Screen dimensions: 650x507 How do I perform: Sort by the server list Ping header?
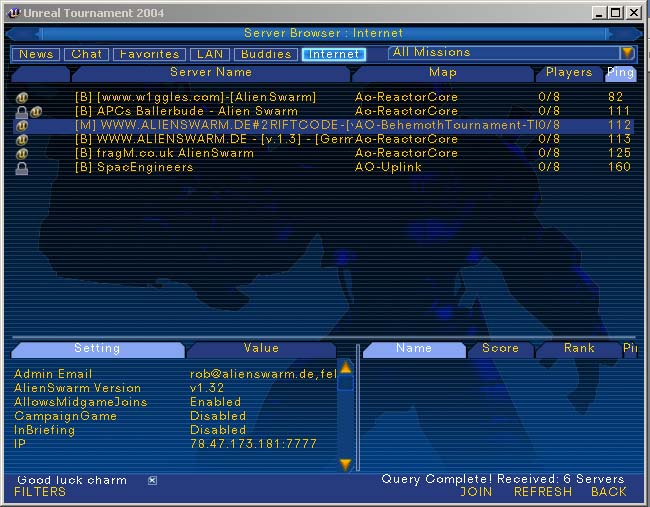pos(620,73)
